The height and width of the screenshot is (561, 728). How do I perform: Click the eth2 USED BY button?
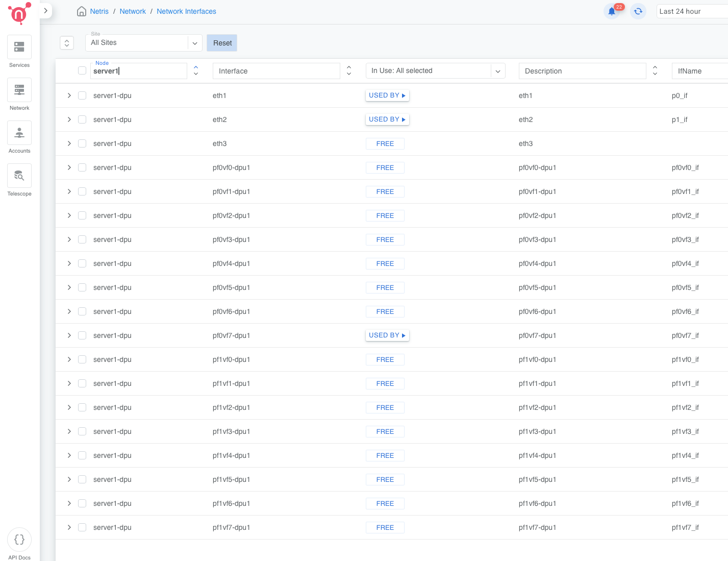click(387, 119)
